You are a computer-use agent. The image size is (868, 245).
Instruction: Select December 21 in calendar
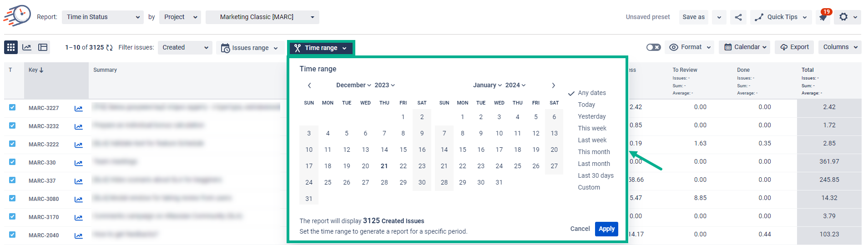point(384,166)
